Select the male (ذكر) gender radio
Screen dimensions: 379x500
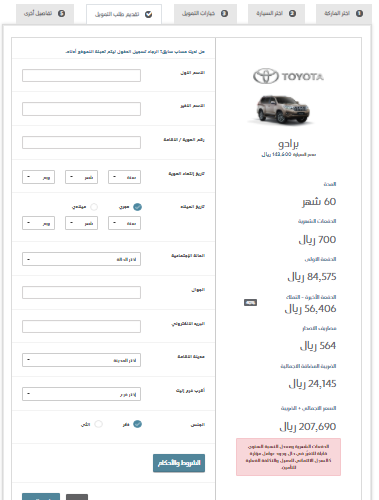point(137,424)
